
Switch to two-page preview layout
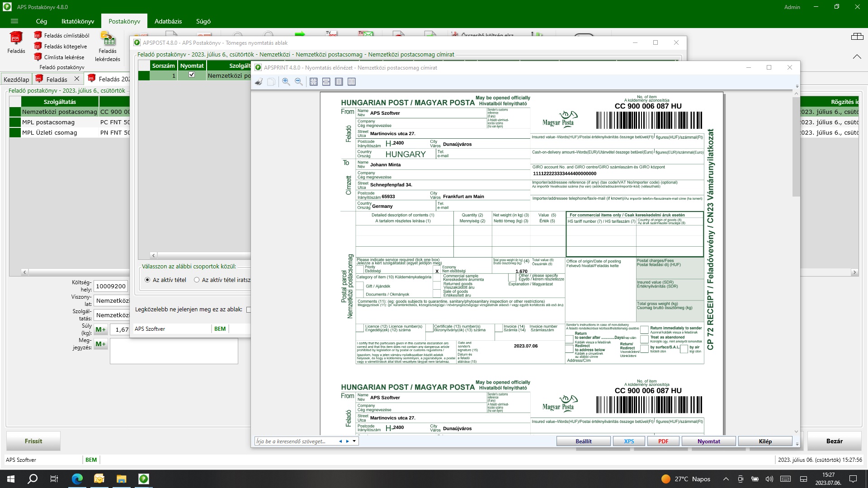352,82
